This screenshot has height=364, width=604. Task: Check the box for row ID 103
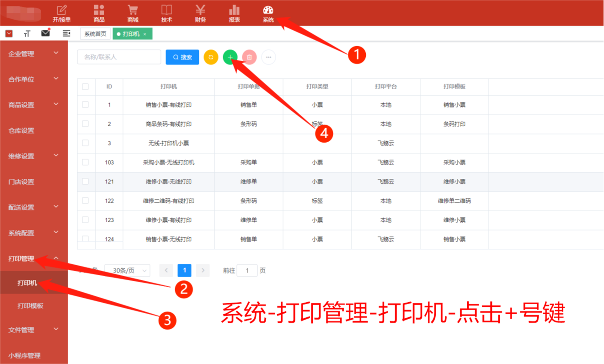85,162
